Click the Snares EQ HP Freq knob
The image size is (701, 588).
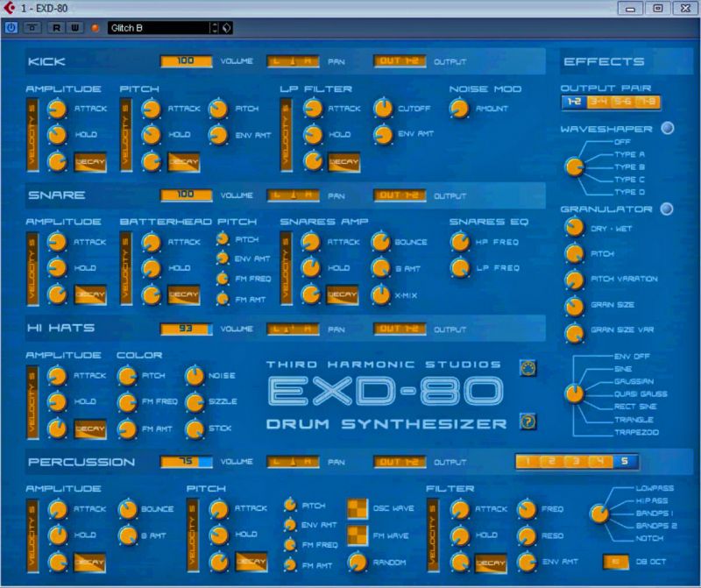[x=460, y=242]
